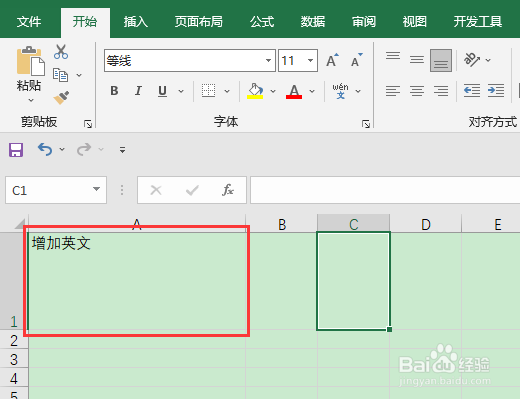Open the font size dropdown

(310, 60)
